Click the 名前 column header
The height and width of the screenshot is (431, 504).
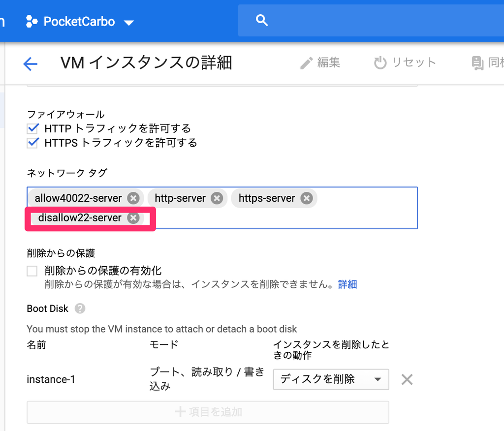(x=36, y=344)
